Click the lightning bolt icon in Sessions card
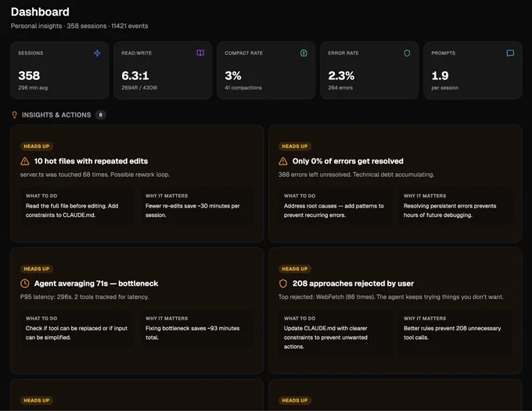This screenshot has width=532, height=411. (97, 53)
